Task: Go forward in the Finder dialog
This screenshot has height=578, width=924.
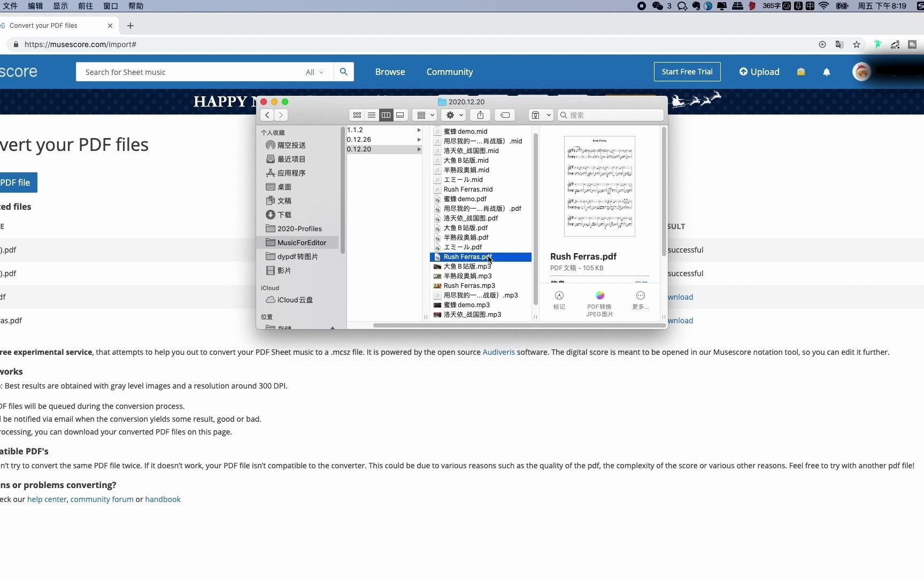Action: (x=281, y=115)
